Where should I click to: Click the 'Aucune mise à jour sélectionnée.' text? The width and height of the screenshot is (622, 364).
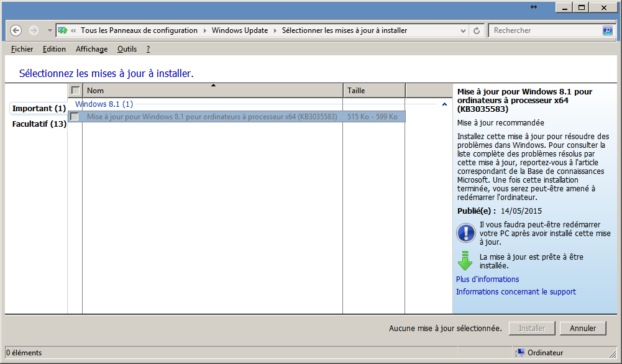(445, 329)
